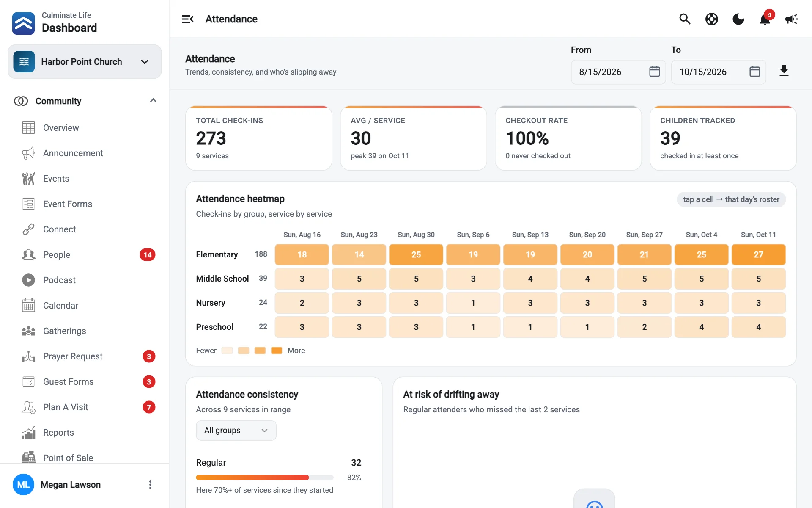Click the Children Tracked 39 card

click(x=723, y=138)
